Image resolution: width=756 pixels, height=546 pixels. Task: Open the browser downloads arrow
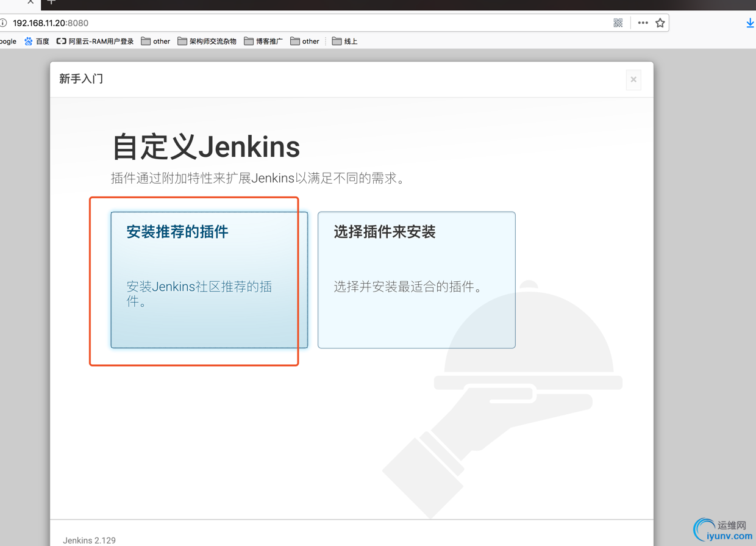click(x=750, y=23)
